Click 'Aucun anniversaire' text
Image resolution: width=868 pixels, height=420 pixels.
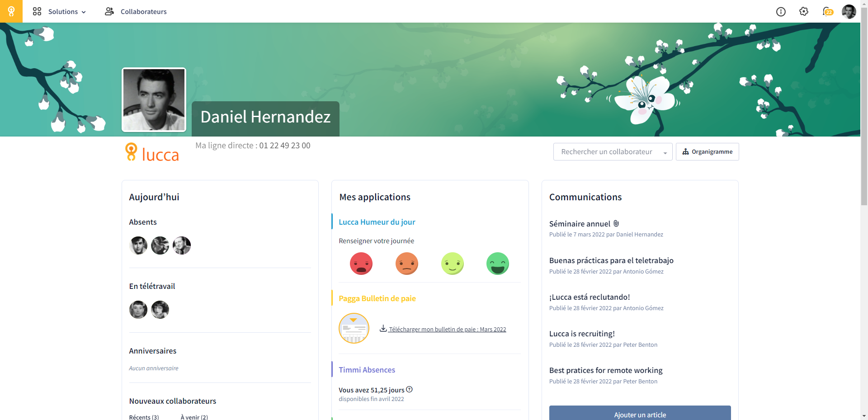coord(154,368)
